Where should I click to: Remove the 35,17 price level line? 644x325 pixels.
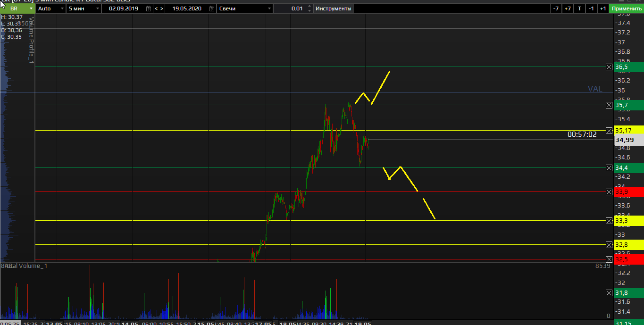(609, 130)
